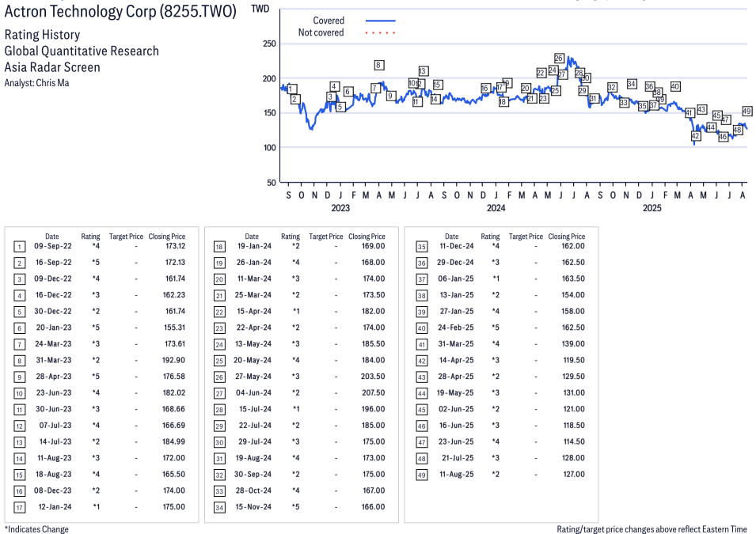
Task: Select the date 15-Nov-24 in the table
Action: pos(253,507)
